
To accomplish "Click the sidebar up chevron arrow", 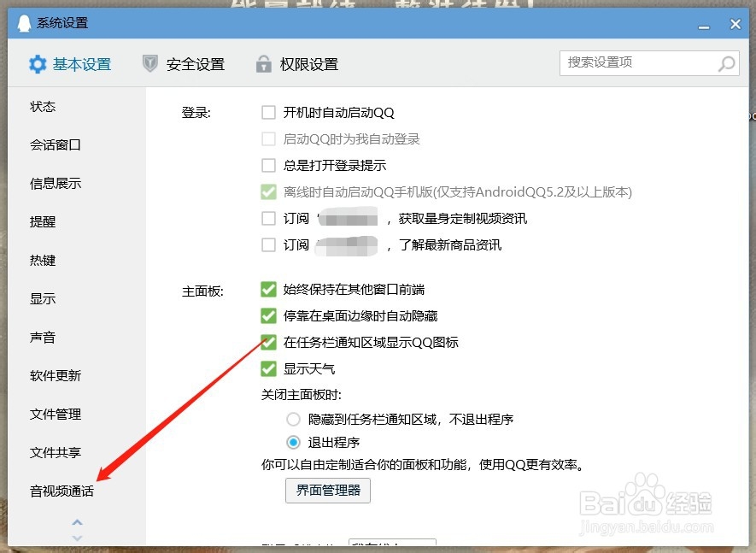I will click(x=77, y=522).
